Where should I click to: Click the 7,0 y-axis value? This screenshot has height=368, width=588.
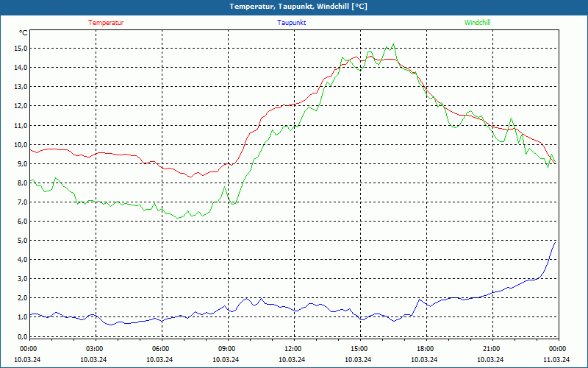pyautogui.click(x=22, y=202)
